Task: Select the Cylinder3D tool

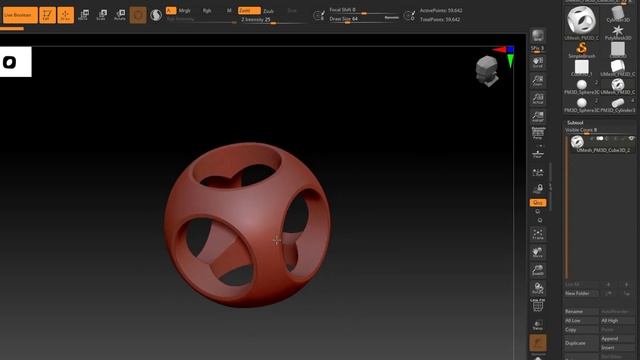Action: [x=618, y=13]
